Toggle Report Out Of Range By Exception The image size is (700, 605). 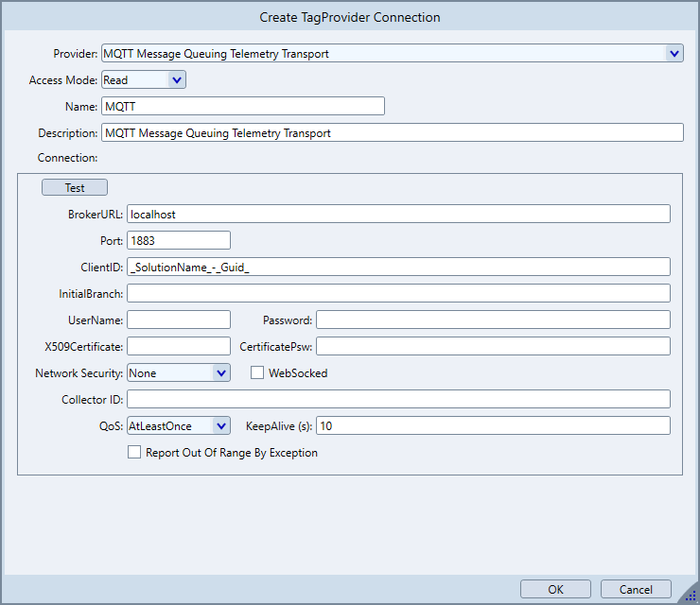(x=134, y=453)
